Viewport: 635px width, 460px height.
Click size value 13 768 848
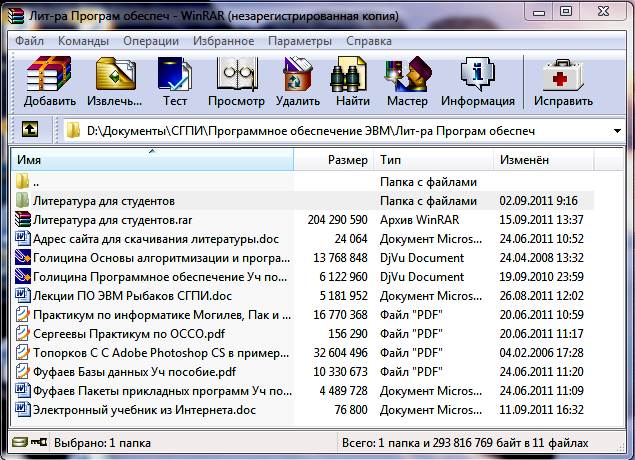click(340, 258)
